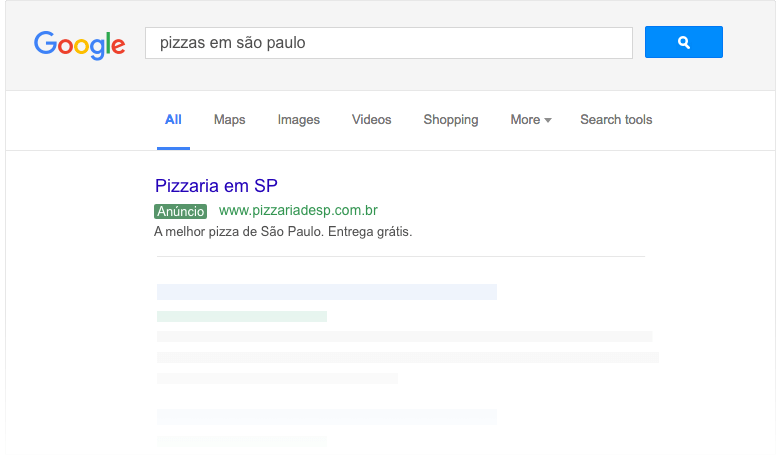Click the first blue placeholder result title
Screen dimensions: 784x467
(x=326, y=292)
